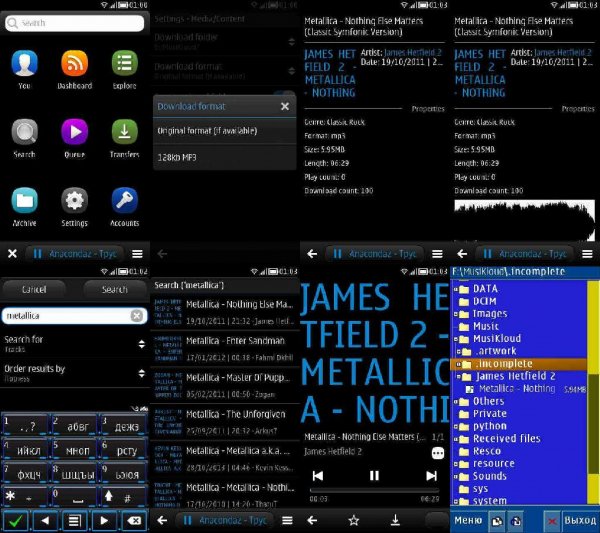Screen dimensions: 600x533
Task: Toggle the shift arrow keypad key
Action: click(124, 497)
